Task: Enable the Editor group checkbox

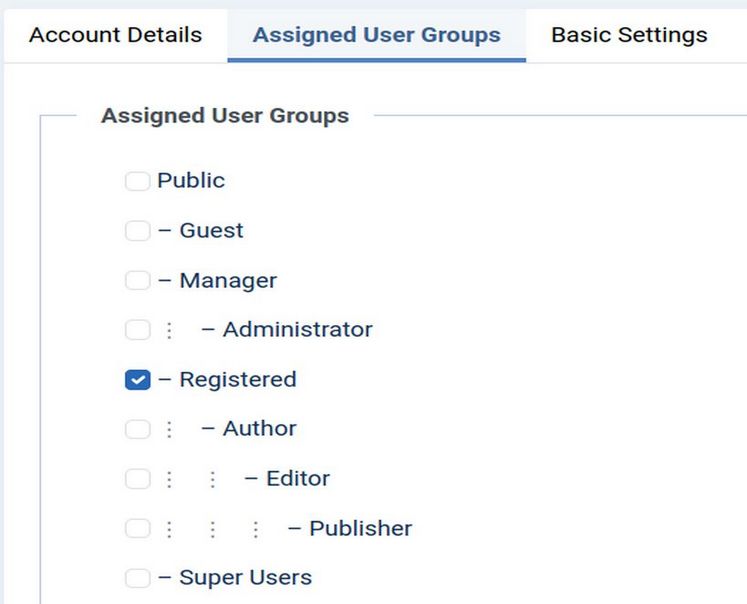Action: (137, 479)
